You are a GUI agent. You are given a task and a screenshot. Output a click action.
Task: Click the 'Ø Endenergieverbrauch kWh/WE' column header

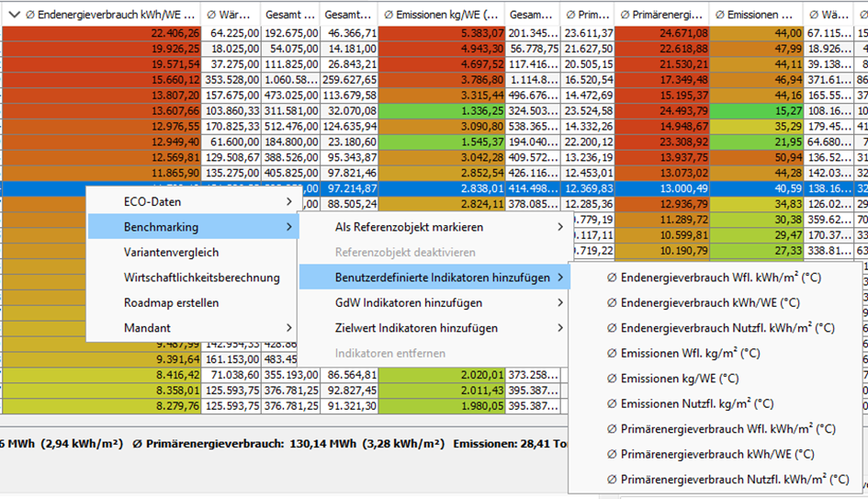(110, 14)
